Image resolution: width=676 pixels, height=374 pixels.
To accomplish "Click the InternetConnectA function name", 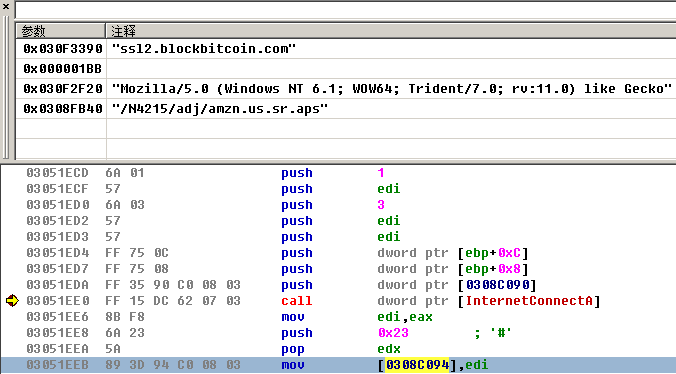I will tap(529, 301).
